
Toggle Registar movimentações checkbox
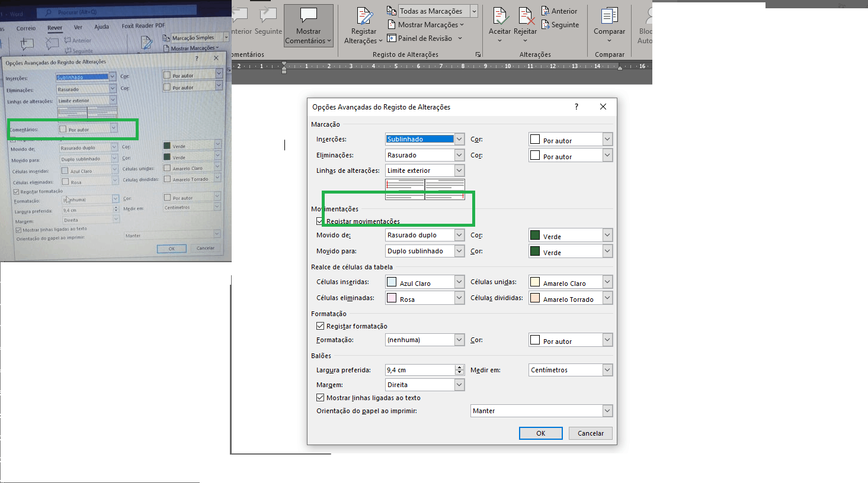point(320,221)
